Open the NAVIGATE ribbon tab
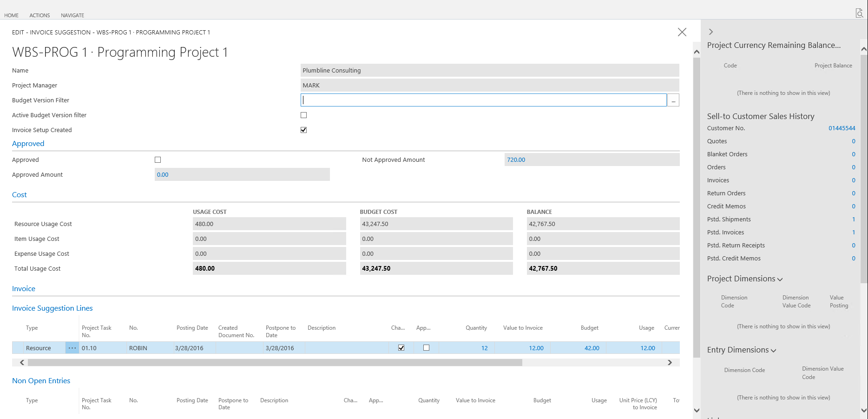This screenshot has width=868, height=419. (72, 15)
